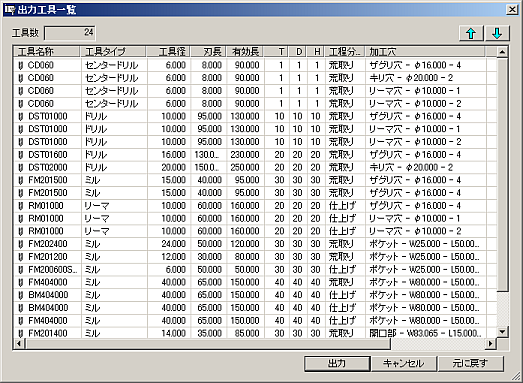
Task: Click the 刃長 column header
Action: 208,52
